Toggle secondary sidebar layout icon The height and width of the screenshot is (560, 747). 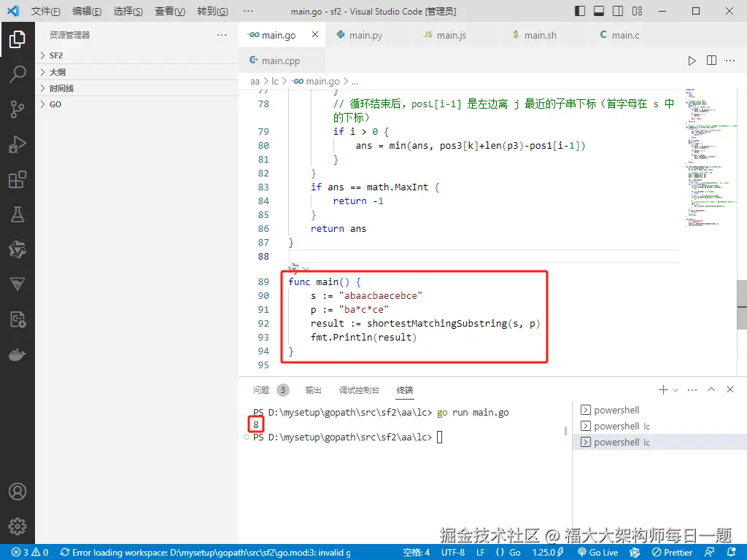618,11
